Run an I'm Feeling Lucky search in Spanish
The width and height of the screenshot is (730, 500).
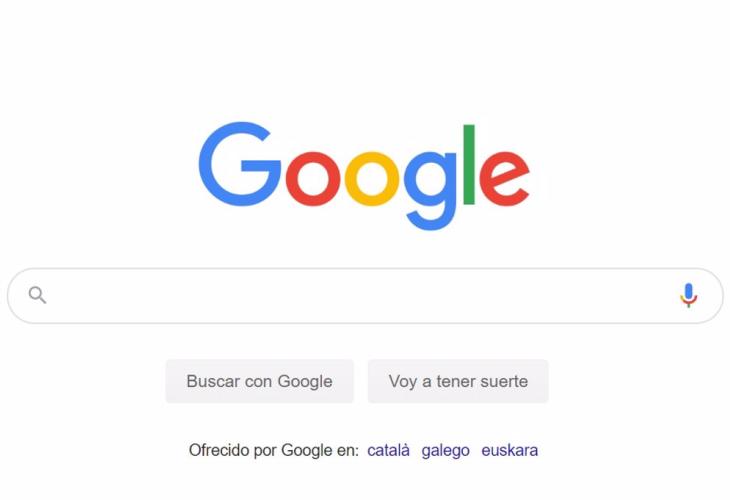click(458, 381)
